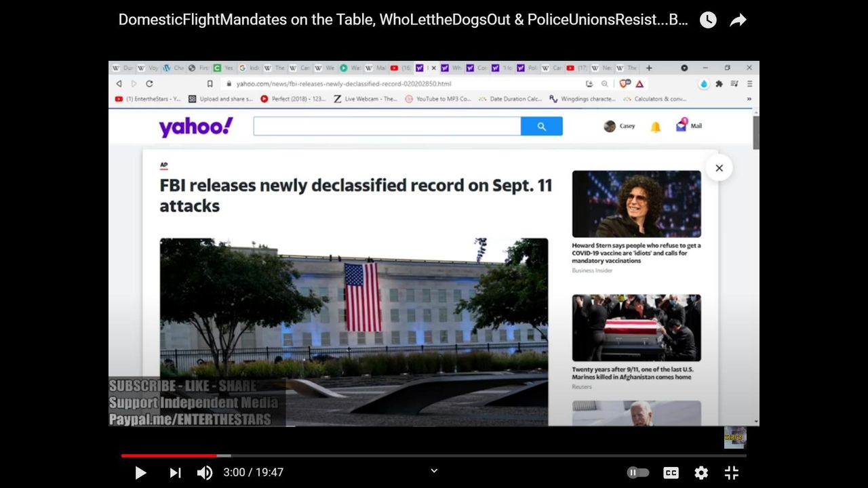Open video settings gear

coord(701,472)
